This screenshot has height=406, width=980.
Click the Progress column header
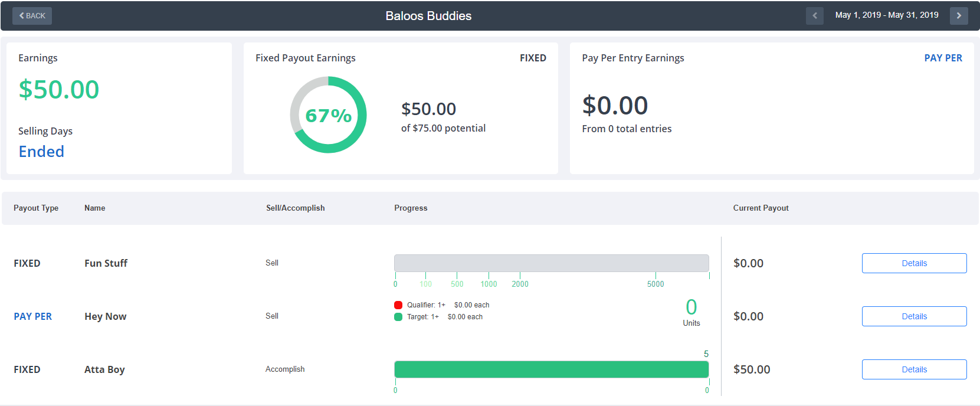pos(411,208)
